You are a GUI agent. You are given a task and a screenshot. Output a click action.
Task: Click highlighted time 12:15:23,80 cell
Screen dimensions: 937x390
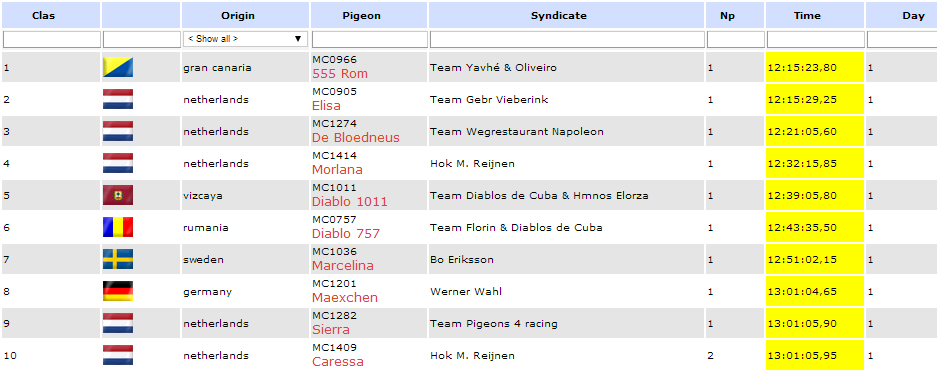814,67
